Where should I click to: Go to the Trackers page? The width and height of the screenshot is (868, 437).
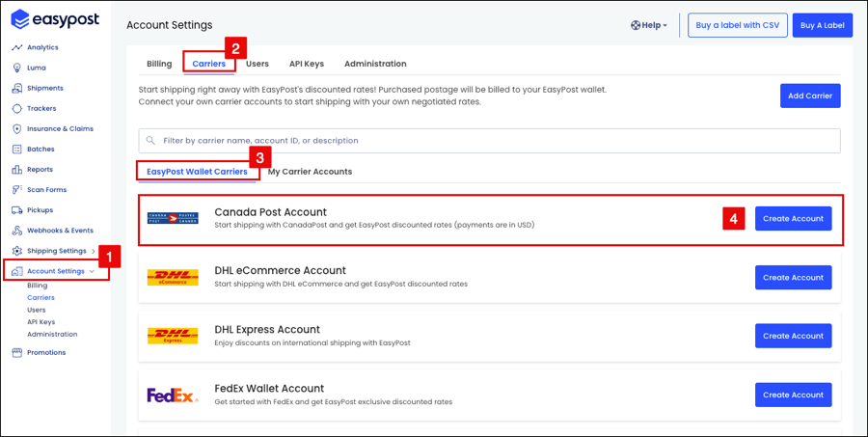(x=41, y=109)
